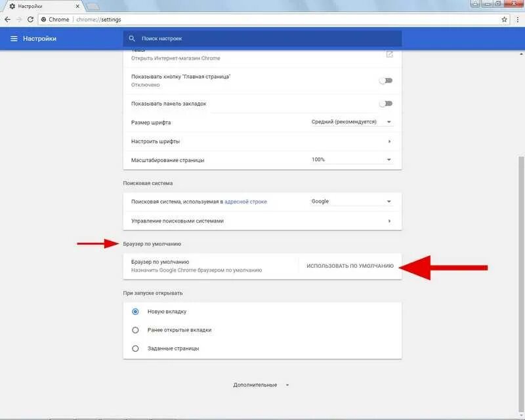525x420 pixels.
Task: Click the Поисковая система section heading
Action: click(148, 184)
